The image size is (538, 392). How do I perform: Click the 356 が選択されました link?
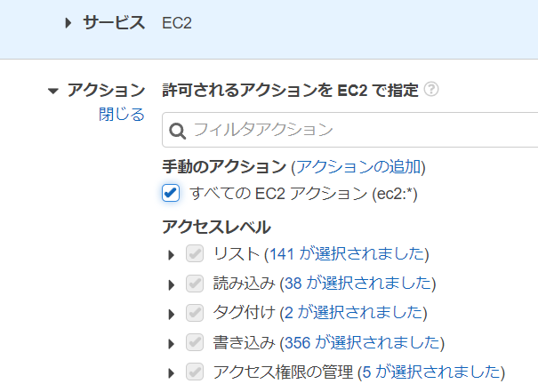(362, 343)
